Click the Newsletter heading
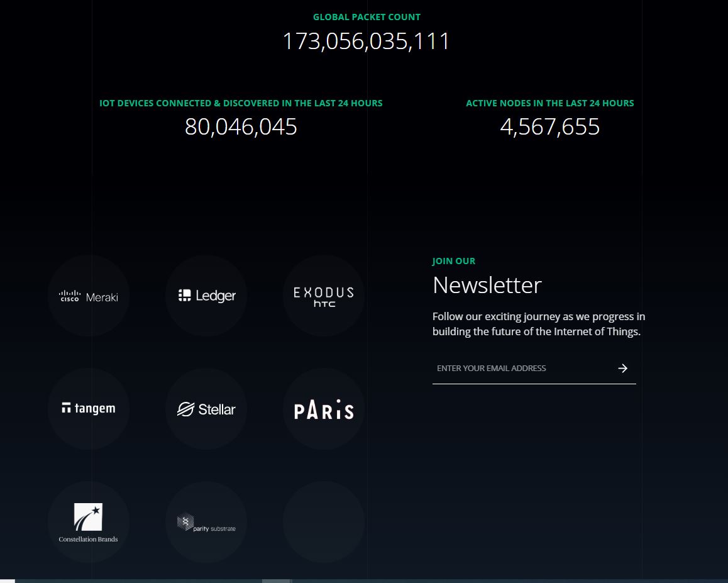 coord(487,286)
